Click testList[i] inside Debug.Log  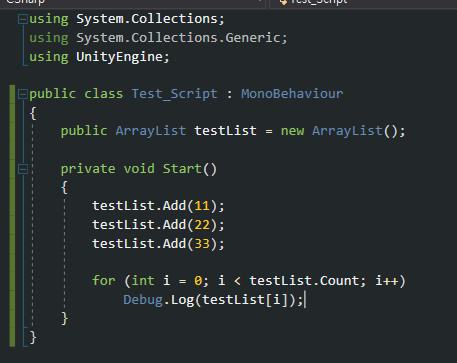coord(245,300)
